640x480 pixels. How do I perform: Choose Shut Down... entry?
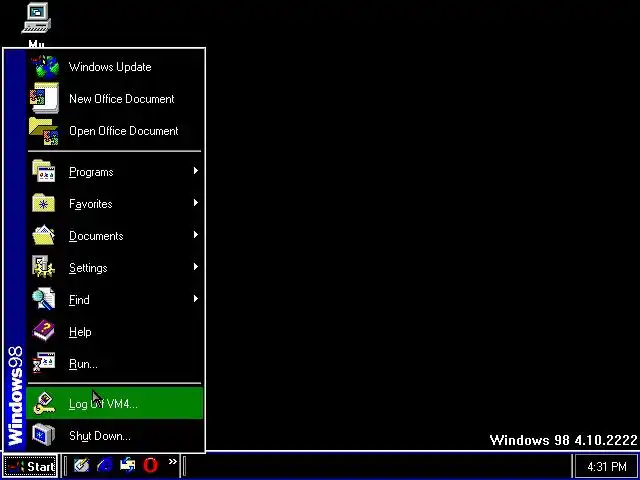(x=115, y=436)
